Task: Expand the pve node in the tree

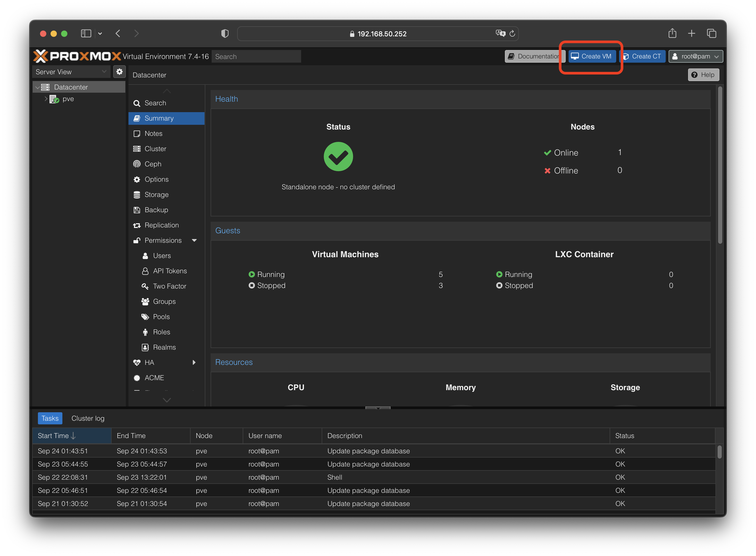Action: (46, 99)
